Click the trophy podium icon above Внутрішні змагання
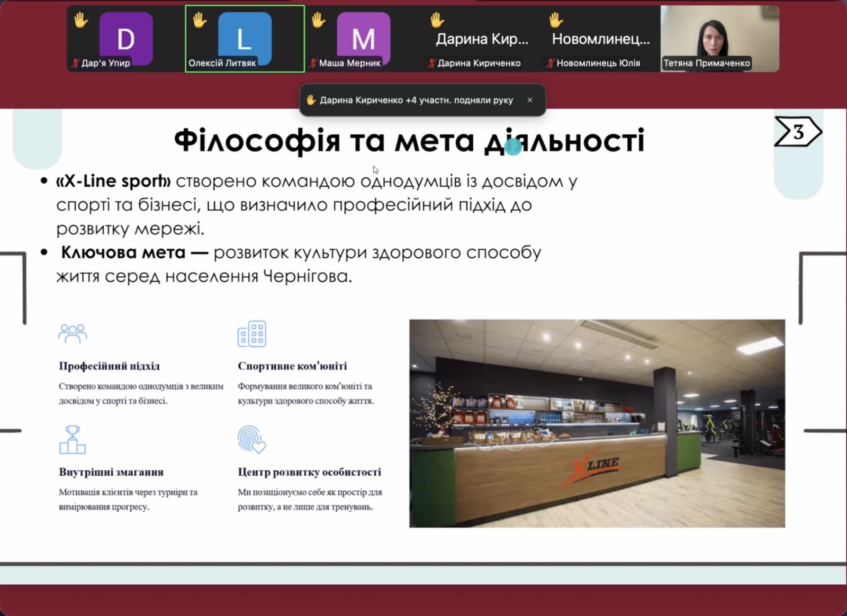 click(73, 440)
